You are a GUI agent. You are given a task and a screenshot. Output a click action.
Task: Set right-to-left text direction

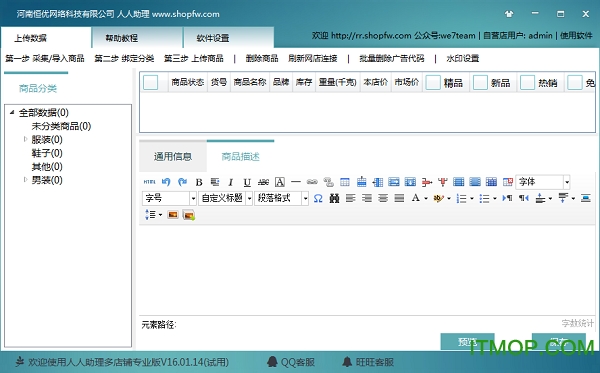pos(524,198)
